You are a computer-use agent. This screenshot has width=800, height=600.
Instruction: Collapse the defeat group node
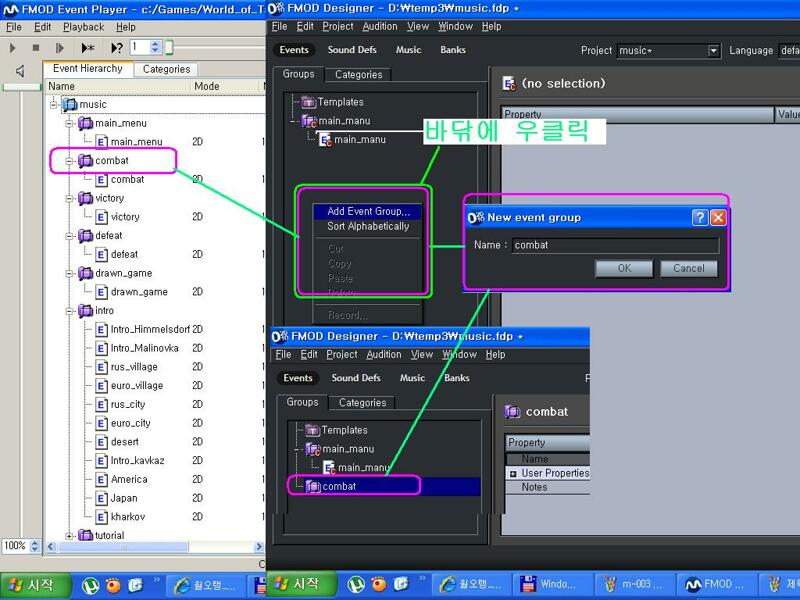[x=69, y=236]
